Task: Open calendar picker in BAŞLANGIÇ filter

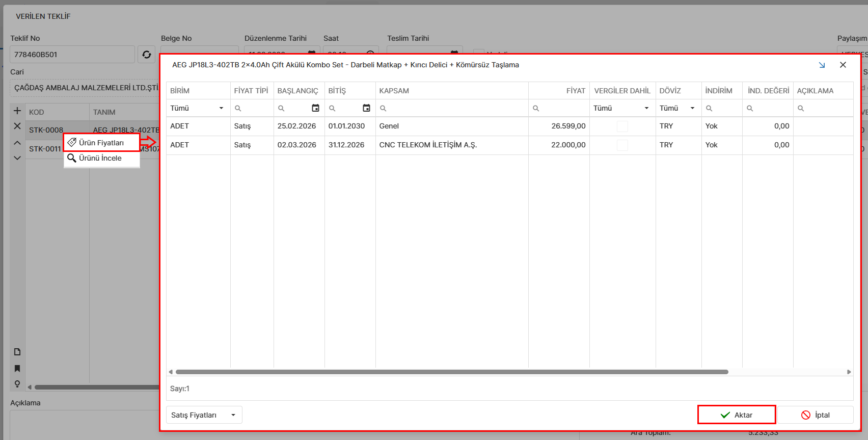Action: [315, 108]
